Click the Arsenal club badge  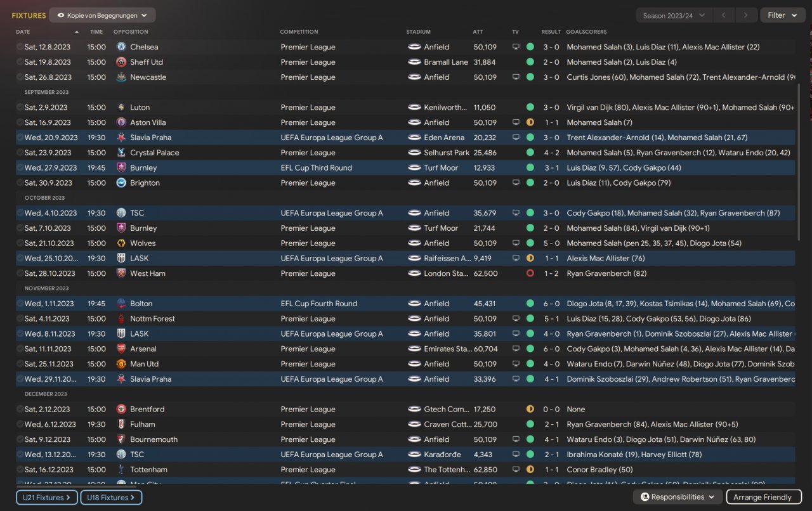tap(121, 349)
